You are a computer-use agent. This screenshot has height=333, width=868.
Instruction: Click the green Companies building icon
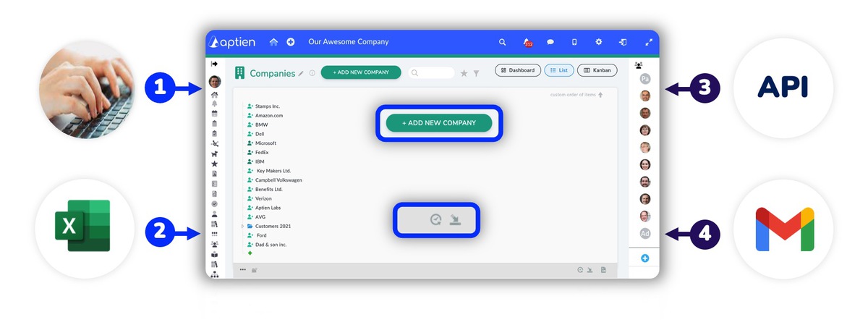(x=239, y=72)
